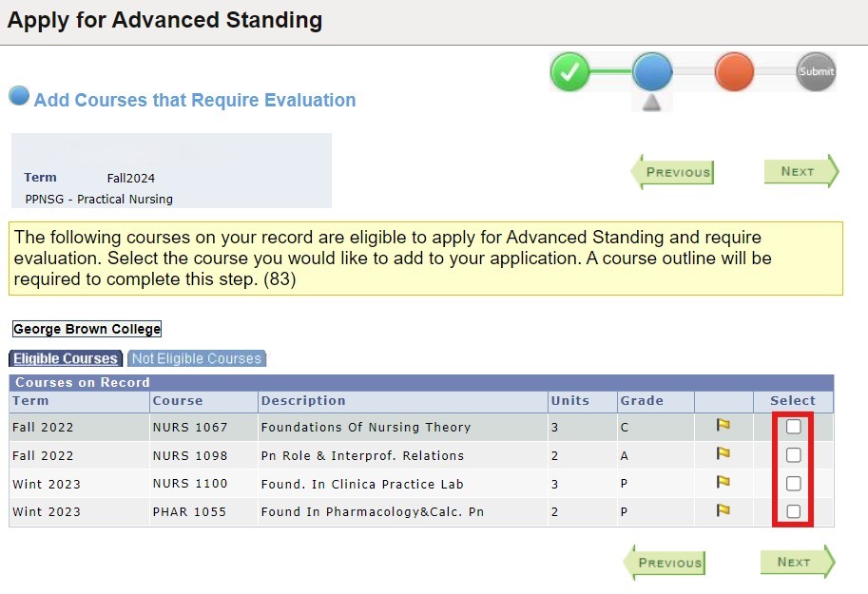Select the blue current step circle in progress bar
Viewport: 868px width, 594px height.
coord(652,71)
